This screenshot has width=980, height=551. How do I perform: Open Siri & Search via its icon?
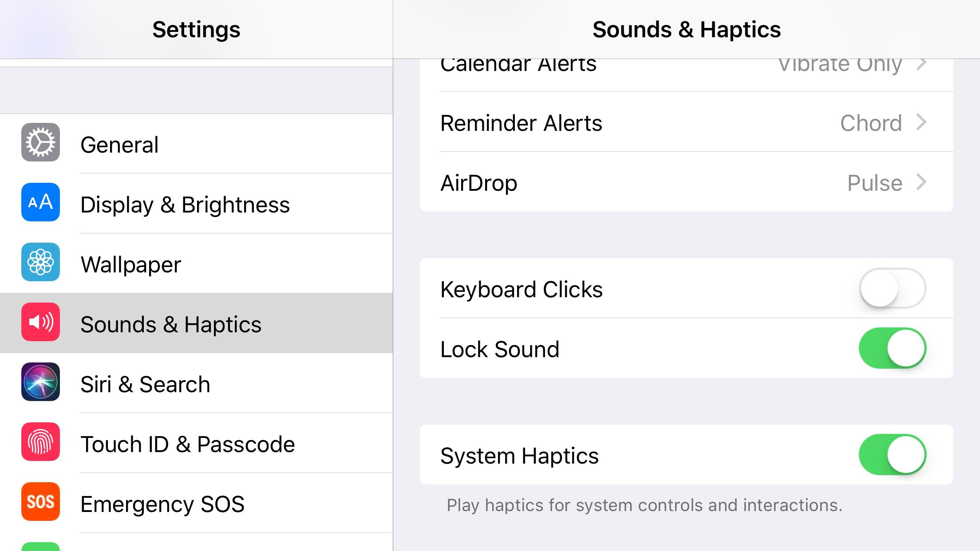pos(40,382)
